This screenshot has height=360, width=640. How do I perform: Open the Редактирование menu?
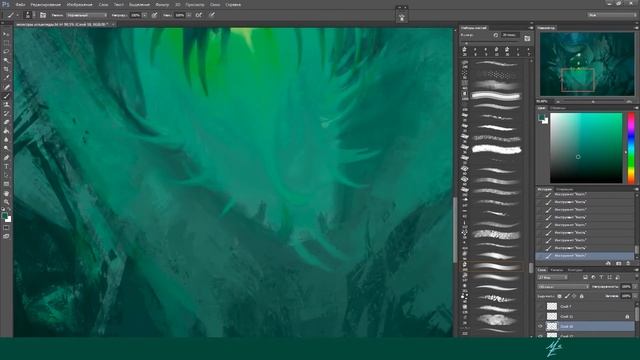click(45, 4)
